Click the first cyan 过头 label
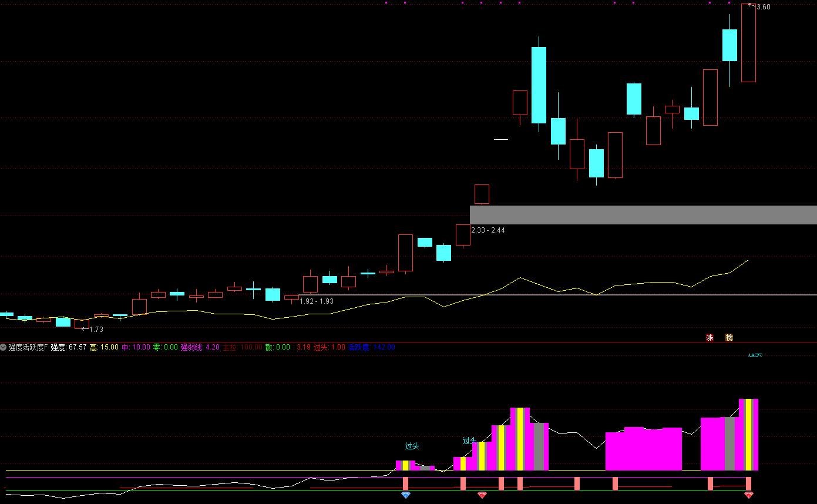This screenshot has height=504, width=817. tap(412, 446)
